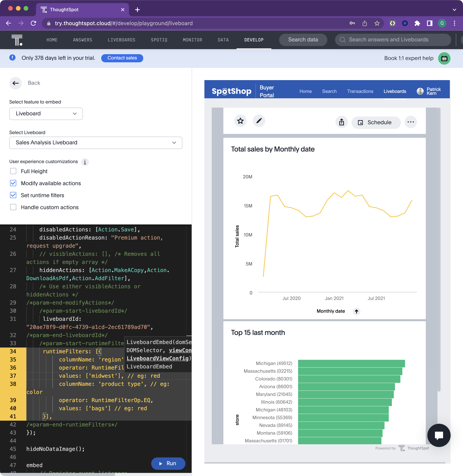
Task: Open the Sales Analysis Liveboard dropdown
Action: point(96,142)
